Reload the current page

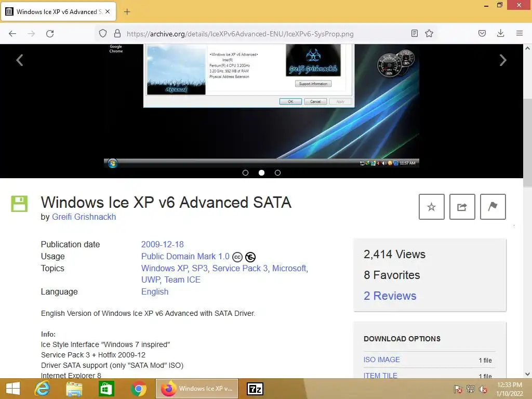pyautogui.click(x=50, y=34)
